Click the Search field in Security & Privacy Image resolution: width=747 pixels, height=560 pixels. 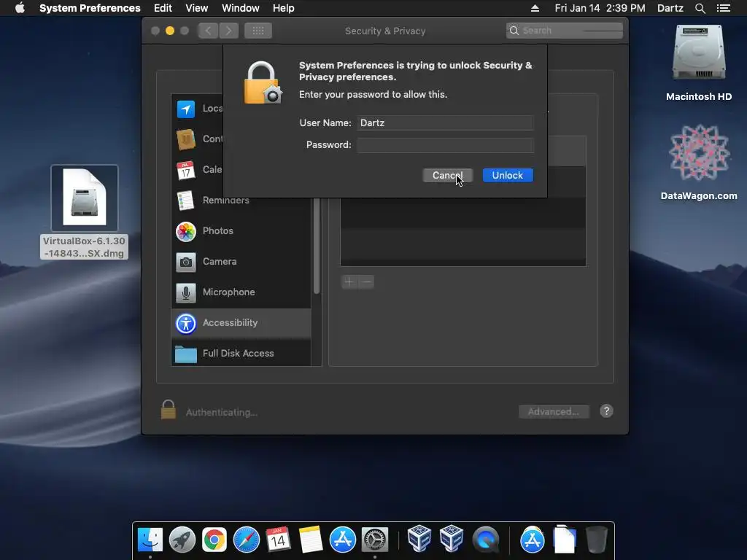point(565,31)
